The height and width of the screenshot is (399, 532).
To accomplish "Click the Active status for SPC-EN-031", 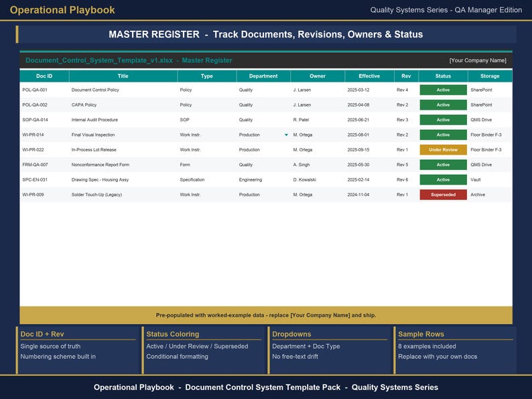I will tap(443, 179).
